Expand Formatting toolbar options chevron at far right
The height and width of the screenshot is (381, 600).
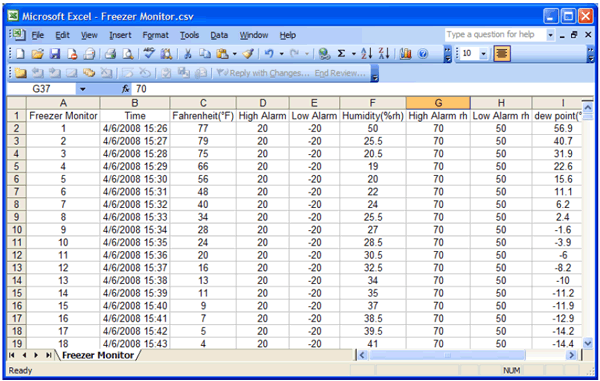591,54
